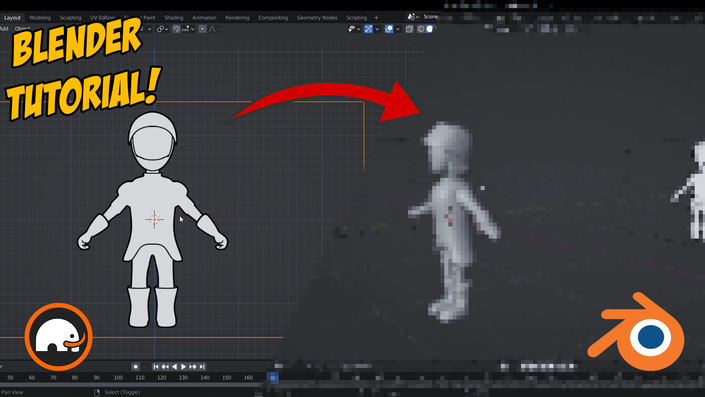
Task: Toggle the snapping magnet
Action: coord(176,29)
